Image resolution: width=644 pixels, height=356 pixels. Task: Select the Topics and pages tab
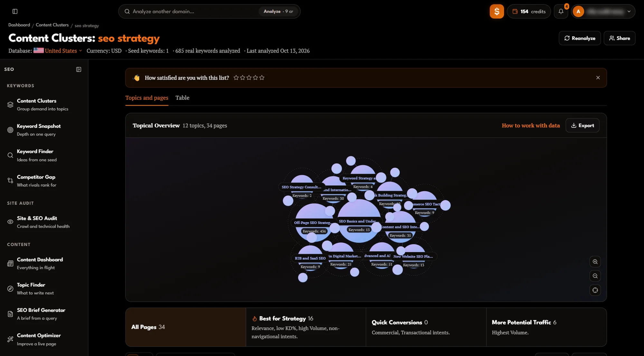tap(147, 98)
